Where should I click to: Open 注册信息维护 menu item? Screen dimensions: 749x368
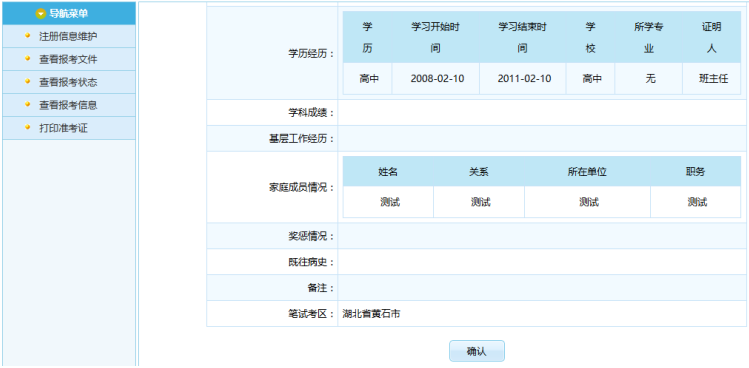tap(68, 36)
